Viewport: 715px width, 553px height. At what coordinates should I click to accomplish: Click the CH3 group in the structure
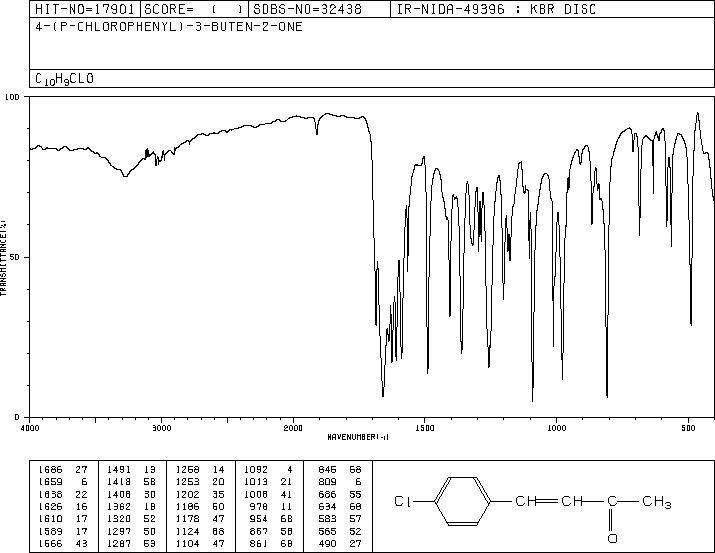[657, 502]
